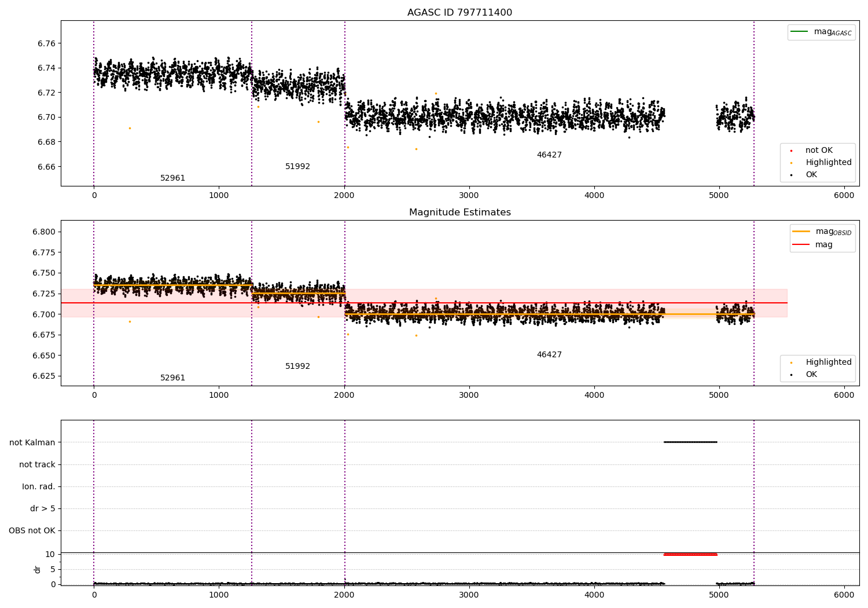Select the green mag AGASC legend entry

[821, 32]
